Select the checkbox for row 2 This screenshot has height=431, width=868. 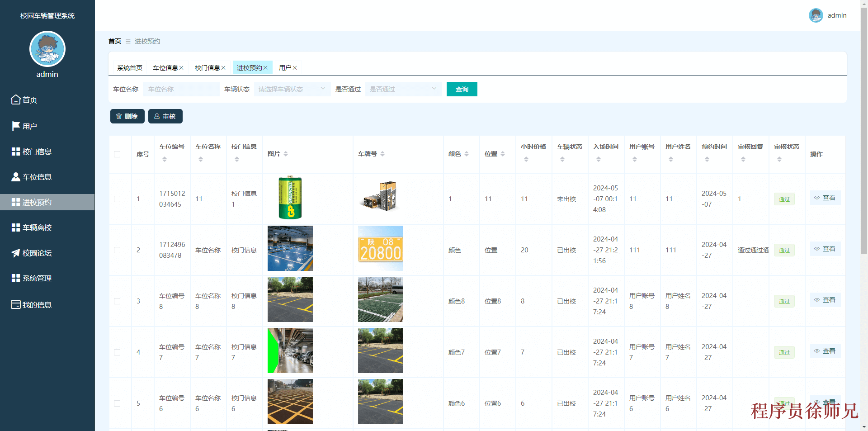(118, 250)
